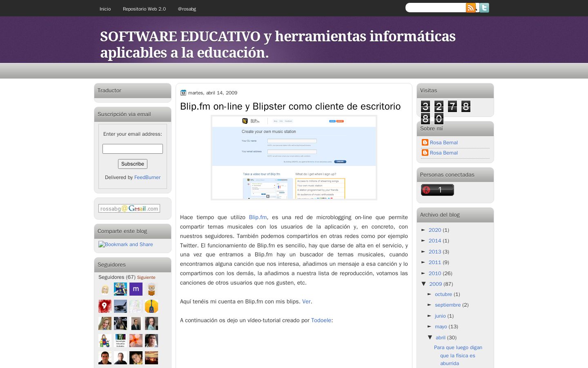The width and height of the screenshot is (588, 368).
Task: Click the 'Suscripción via email' heading
Action: point(124,114)
